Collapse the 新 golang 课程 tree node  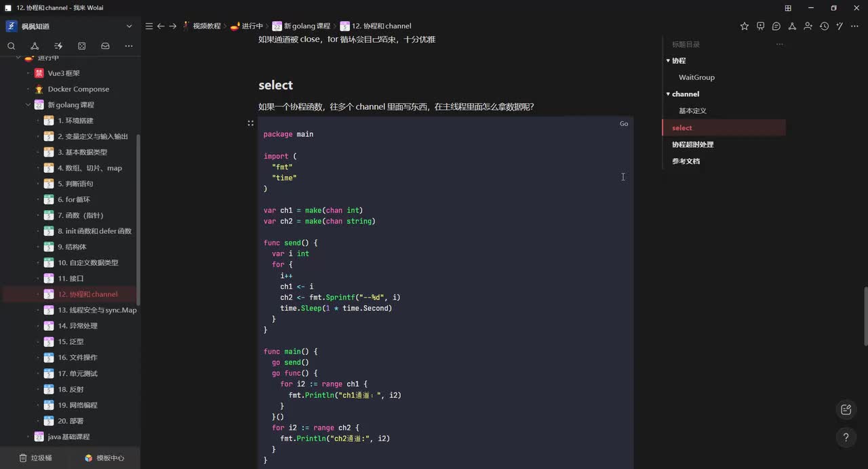tap(28, 105)
